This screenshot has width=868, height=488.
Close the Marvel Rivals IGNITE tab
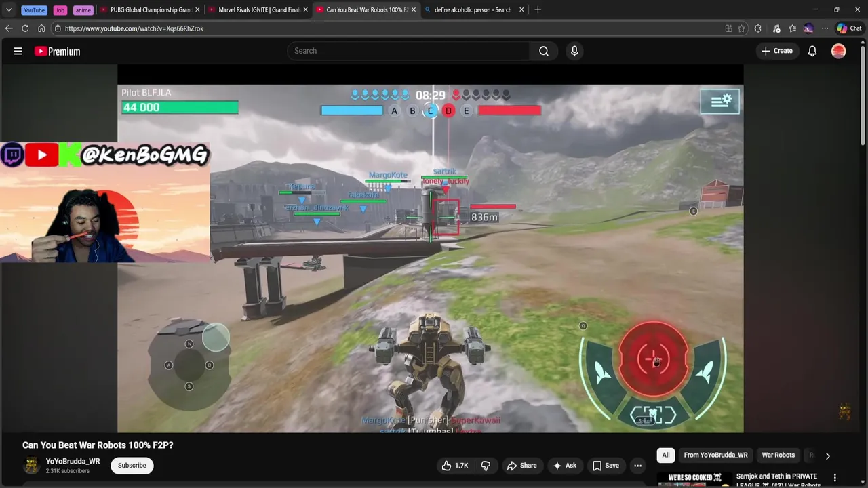coord(305,9)
